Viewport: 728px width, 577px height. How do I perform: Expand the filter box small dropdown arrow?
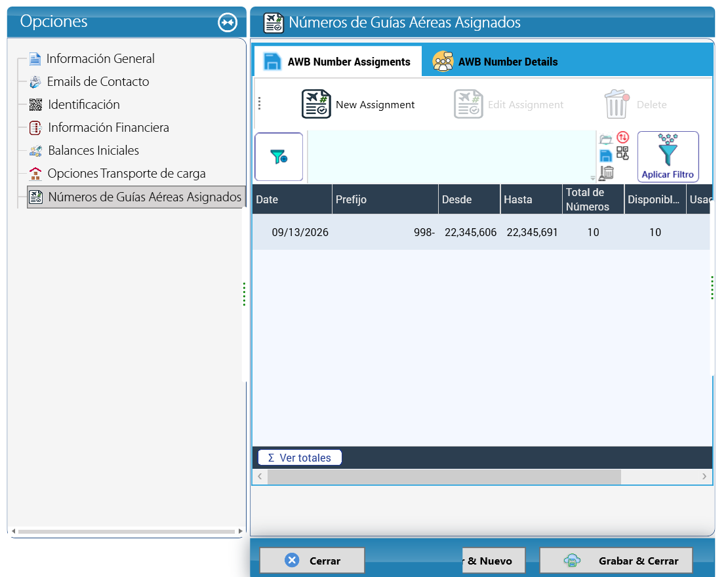[x=592, y=178]
